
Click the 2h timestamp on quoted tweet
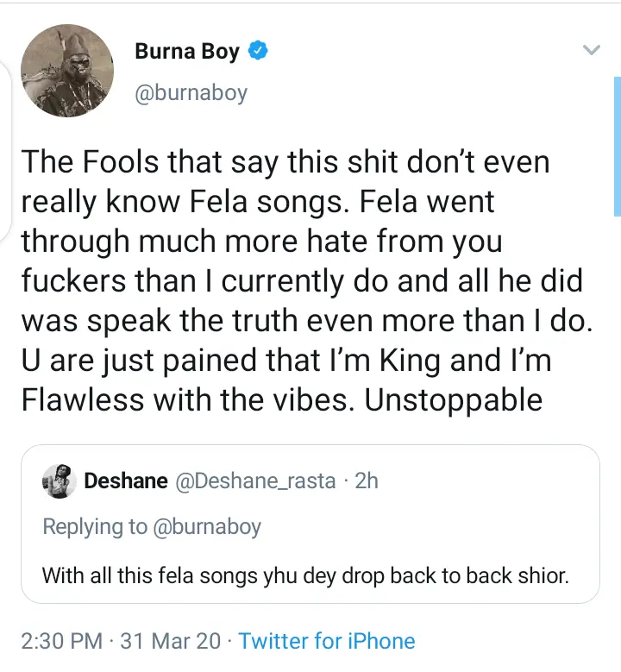tap(367, 480)
